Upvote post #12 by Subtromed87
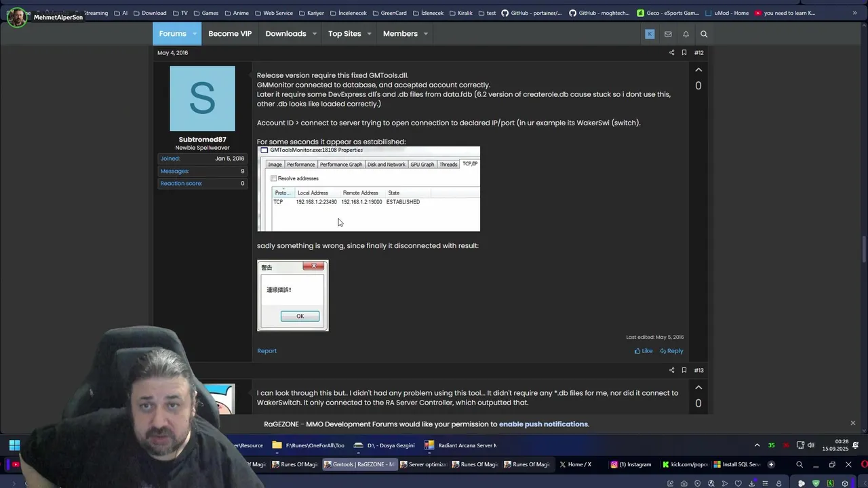Screen dimensions: 868x488 click(x=698, y=70)
